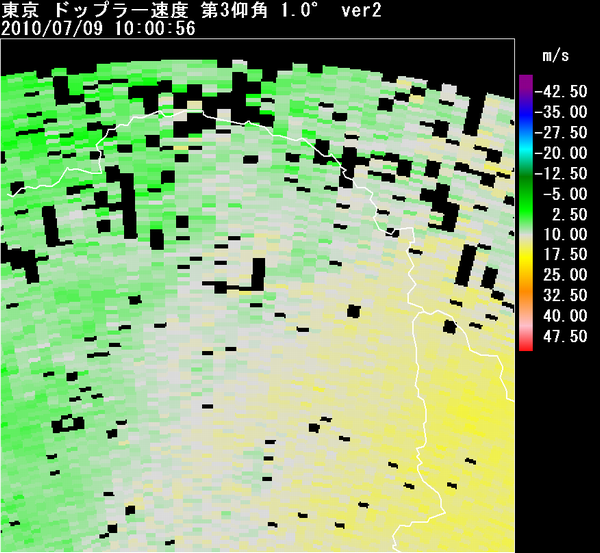This screenshot has width=600, height=553.
Task: Click the 17.50 scale label
Action: [565, 254]
